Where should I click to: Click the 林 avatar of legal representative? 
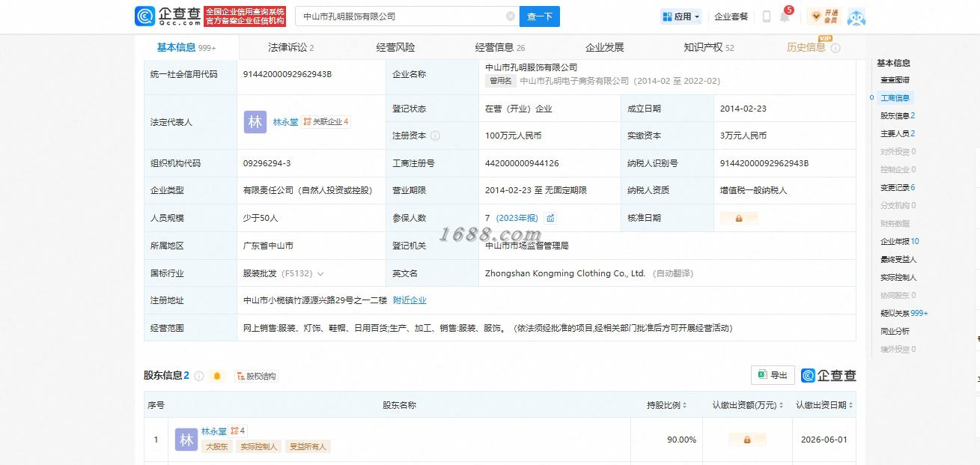(255, 122)
